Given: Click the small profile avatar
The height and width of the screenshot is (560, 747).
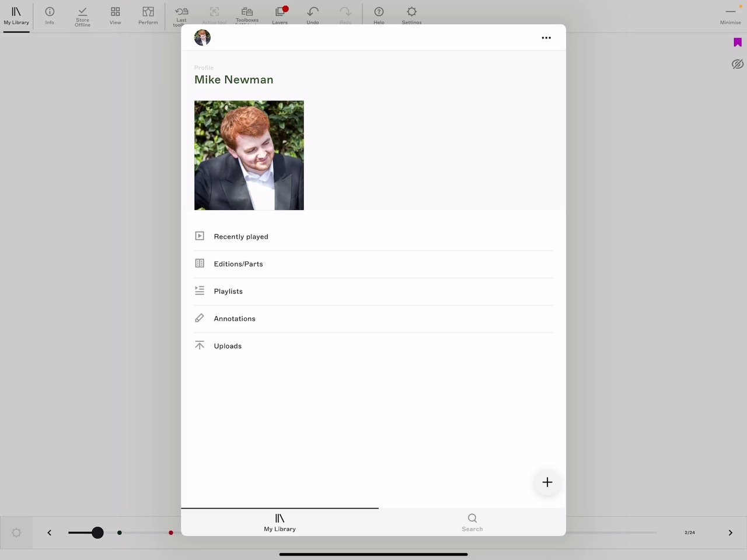Looking at the screenshot, I should tap(203, 37).
